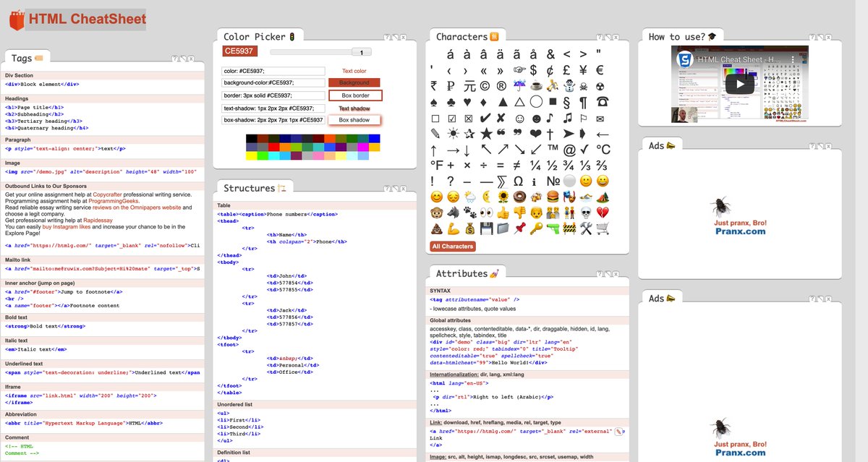
Task: Choose the thumbs up emoji
Action: click(x=503, y=213)
